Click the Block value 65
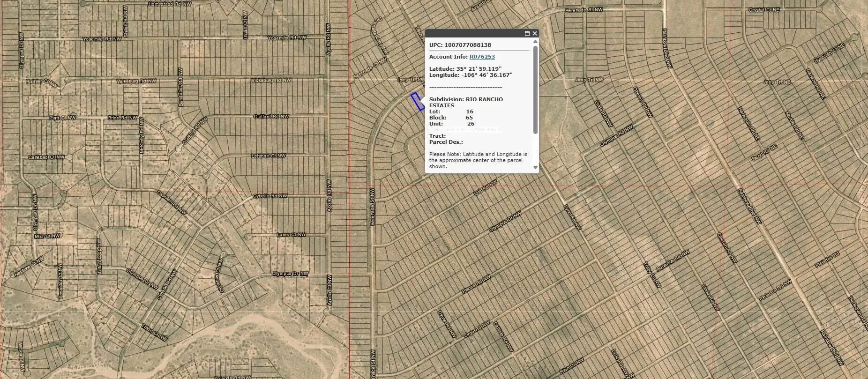This screenshot has width=868, height=379. [469, 118]
